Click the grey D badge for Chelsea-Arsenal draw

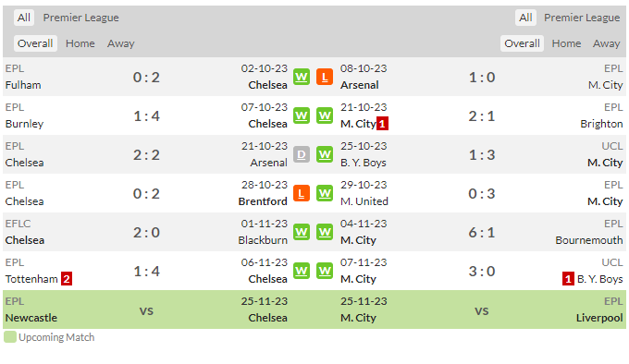[x=302, y=154]
